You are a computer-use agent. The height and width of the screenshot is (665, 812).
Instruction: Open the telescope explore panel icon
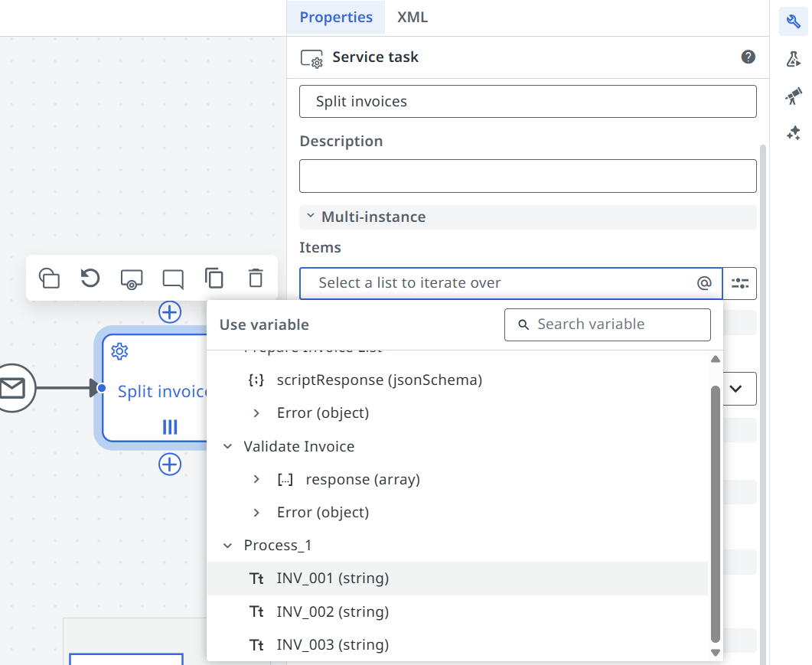[x=794, y=96]
